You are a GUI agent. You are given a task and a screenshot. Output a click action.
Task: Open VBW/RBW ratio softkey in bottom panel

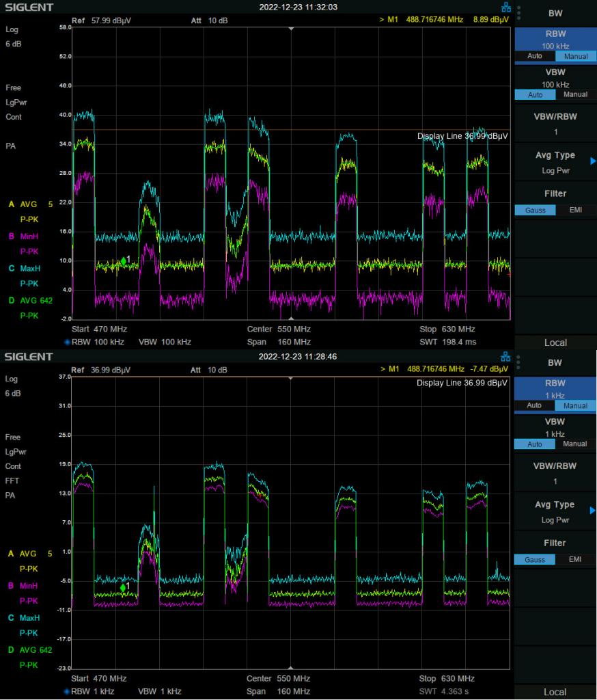555,473
